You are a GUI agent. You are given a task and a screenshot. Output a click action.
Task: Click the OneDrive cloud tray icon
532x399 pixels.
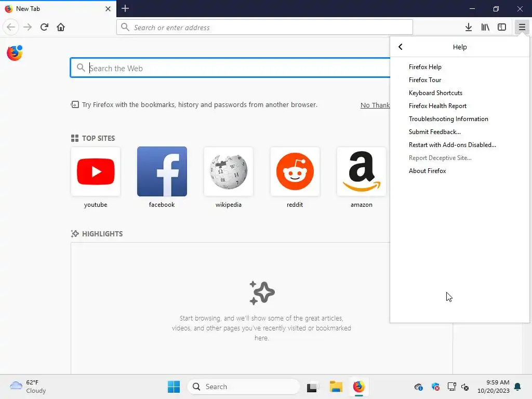coord(419,387)
